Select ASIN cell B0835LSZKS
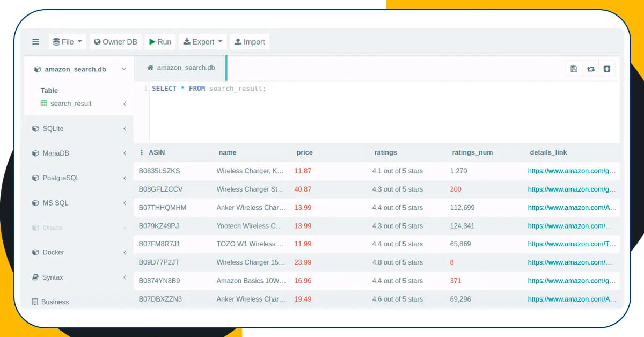 tap(159, 171)
